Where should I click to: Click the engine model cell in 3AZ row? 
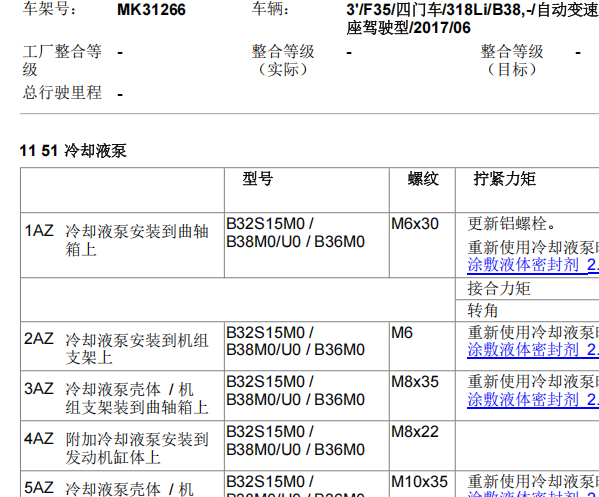tap(307, 396)
